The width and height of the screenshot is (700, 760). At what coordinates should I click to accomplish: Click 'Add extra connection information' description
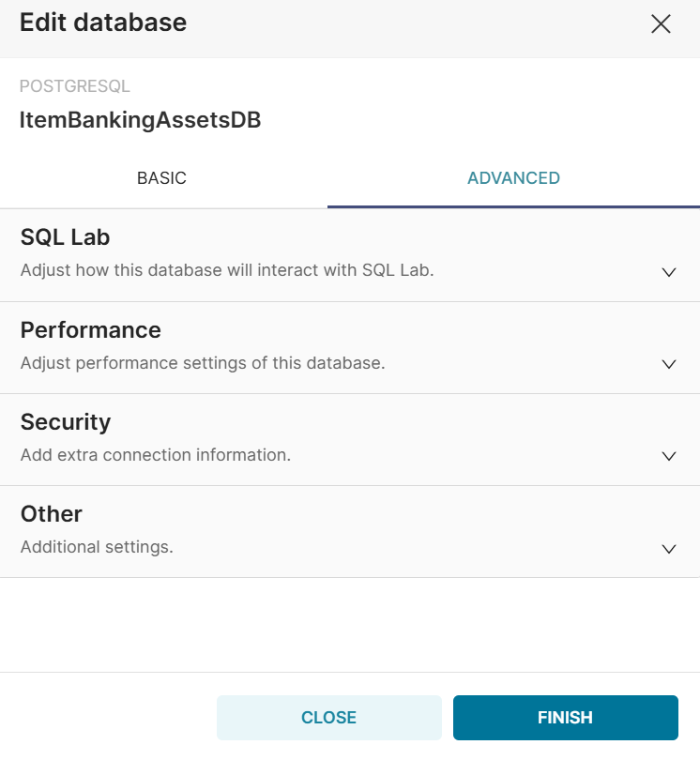[x=156, y=454]
